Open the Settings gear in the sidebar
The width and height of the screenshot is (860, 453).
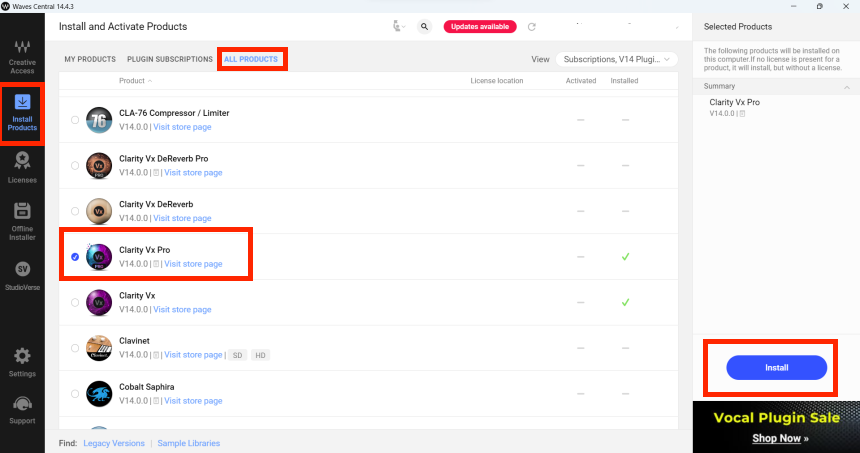pos(22,362)
